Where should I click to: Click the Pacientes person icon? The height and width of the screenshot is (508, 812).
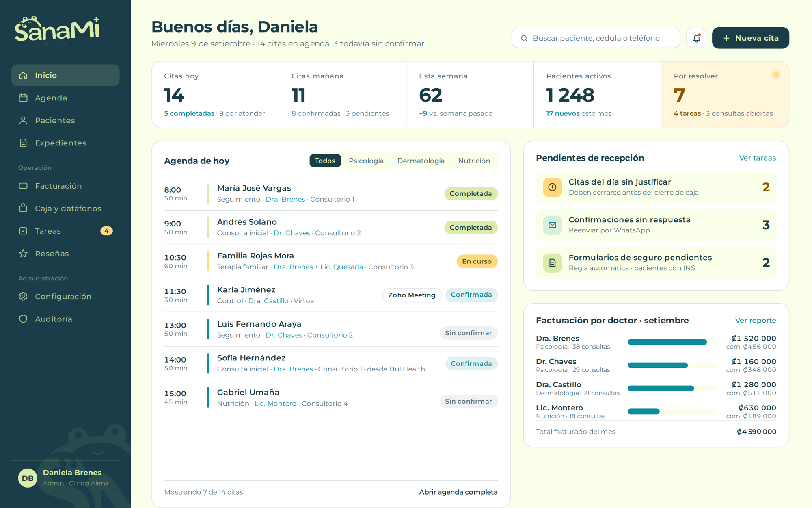point(23,120)
